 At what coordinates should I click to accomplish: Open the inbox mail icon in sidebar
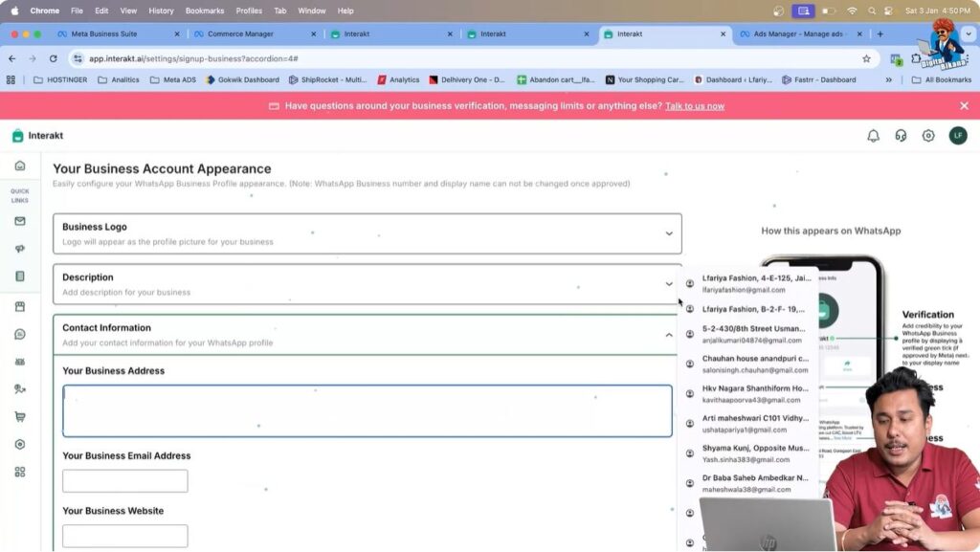coord(20,221)
